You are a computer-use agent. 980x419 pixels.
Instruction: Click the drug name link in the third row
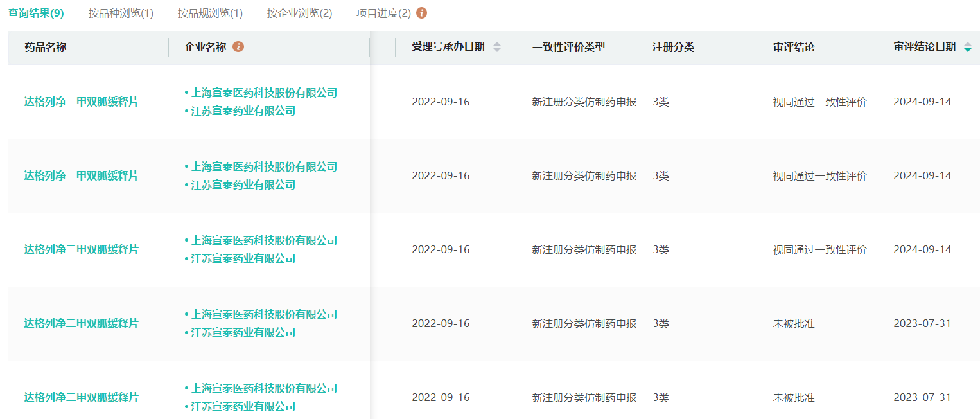[x=81, y=249]
